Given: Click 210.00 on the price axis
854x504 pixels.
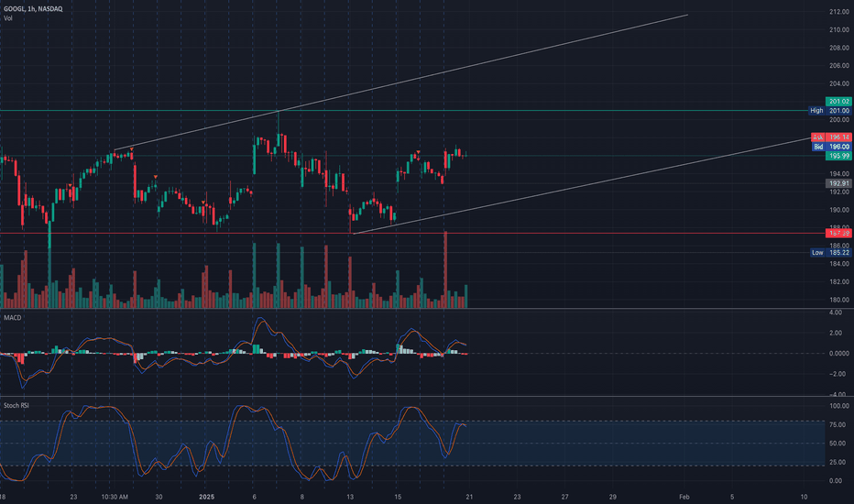Looking at the screenshot, I should point(838,30).
